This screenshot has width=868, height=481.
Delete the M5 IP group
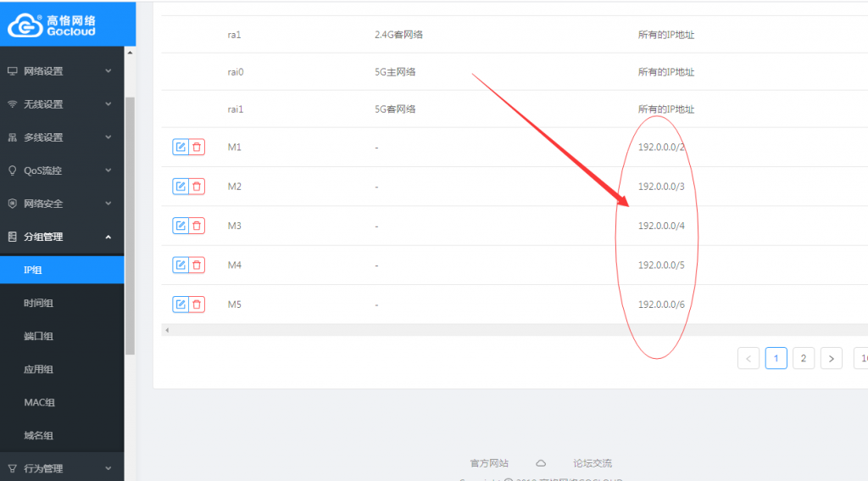coord(197,305)
